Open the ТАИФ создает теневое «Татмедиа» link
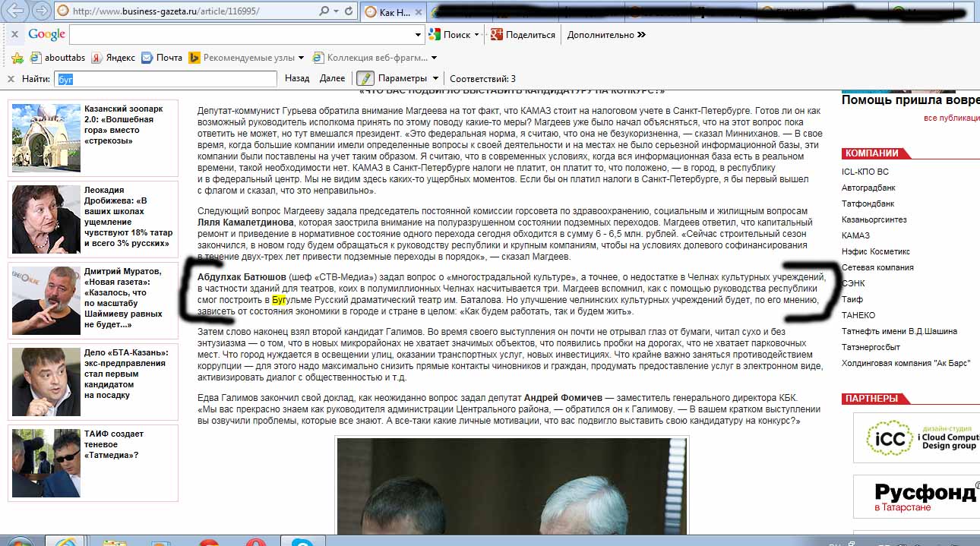Viewport: 980px width, 546px height. [114, 444]
